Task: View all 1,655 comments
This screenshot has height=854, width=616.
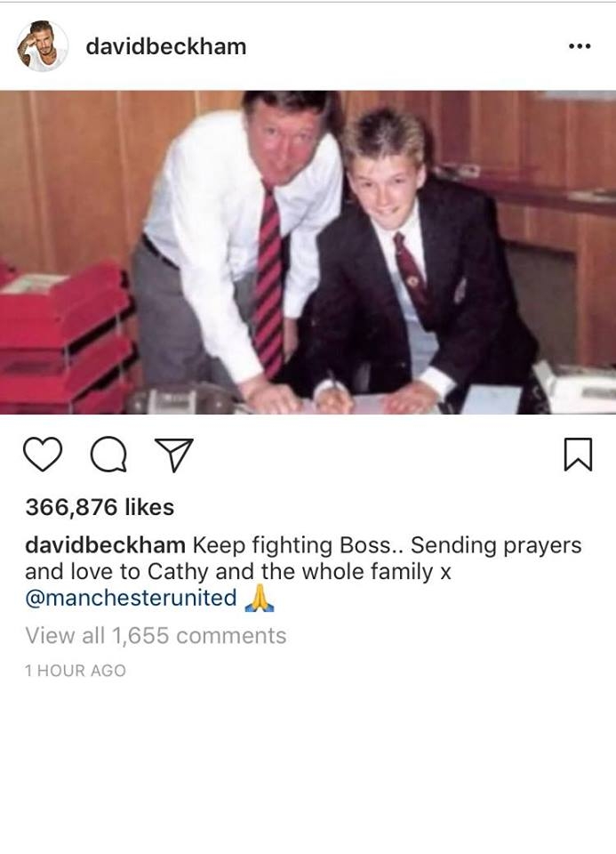Action: pyautogui.click(x=156, y=635)
